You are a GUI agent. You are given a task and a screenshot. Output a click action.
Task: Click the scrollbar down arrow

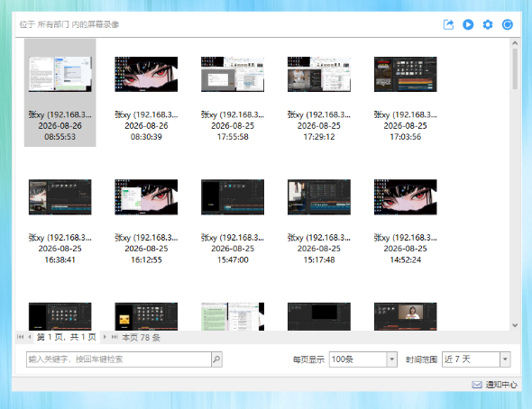pyautogui.click(x=515, y=325)
